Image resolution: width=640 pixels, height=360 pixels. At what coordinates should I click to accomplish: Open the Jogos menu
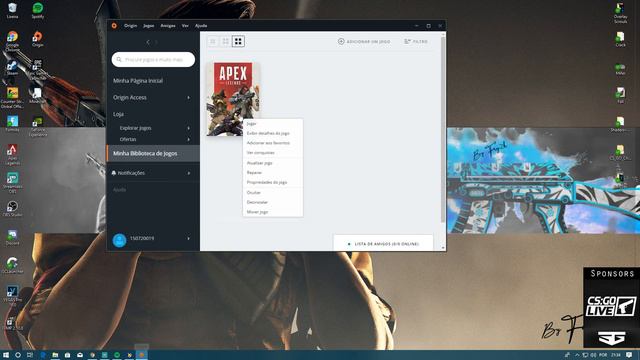(149, 26)
